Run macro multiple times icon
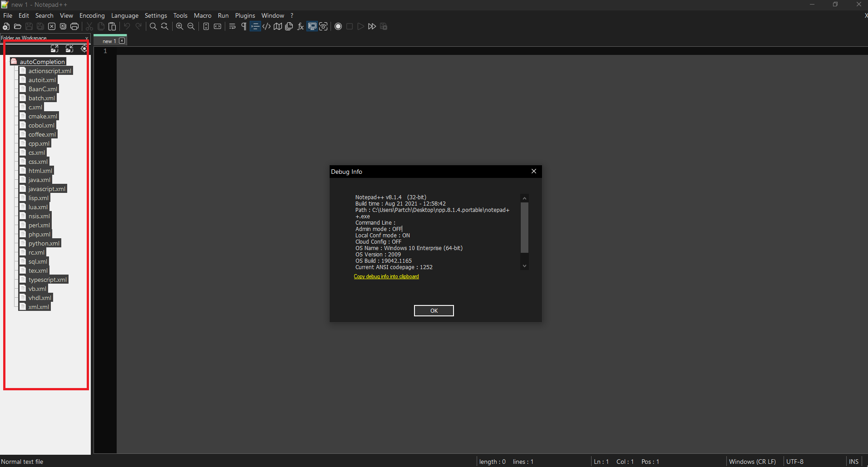The height and width of the screenshot is (467, 868). coord(372,26)
